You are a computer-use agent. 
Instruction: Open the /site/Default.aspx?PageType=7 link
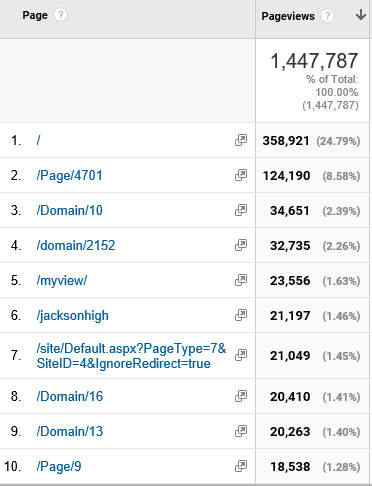click(131, 356)
